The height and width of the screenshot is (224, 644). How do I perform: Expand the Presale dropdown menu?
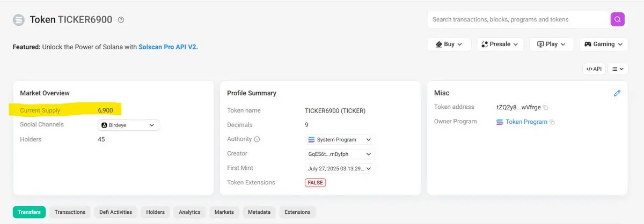[500, 44]
